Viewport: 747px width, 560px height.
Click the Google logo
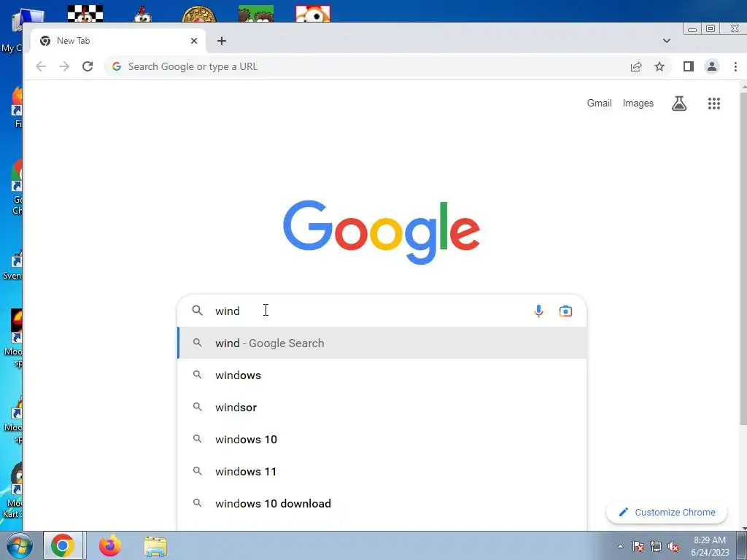click(x=381, y=232)
